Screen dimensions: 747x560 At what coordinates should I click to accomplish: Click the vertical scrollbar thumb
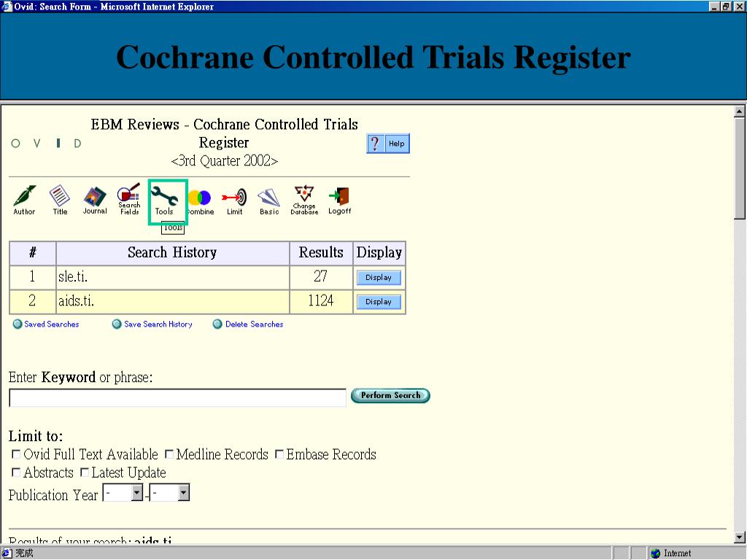[740, 168]
